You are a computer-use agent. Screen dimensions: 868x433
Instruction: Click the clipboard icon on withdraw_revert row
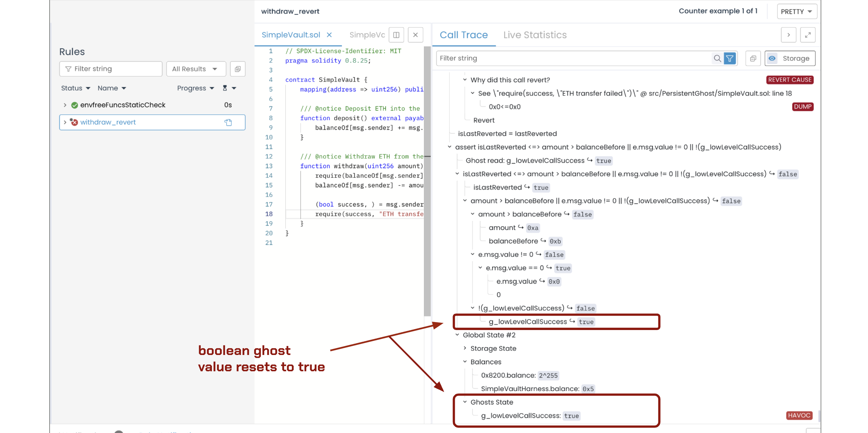[228, 122]
